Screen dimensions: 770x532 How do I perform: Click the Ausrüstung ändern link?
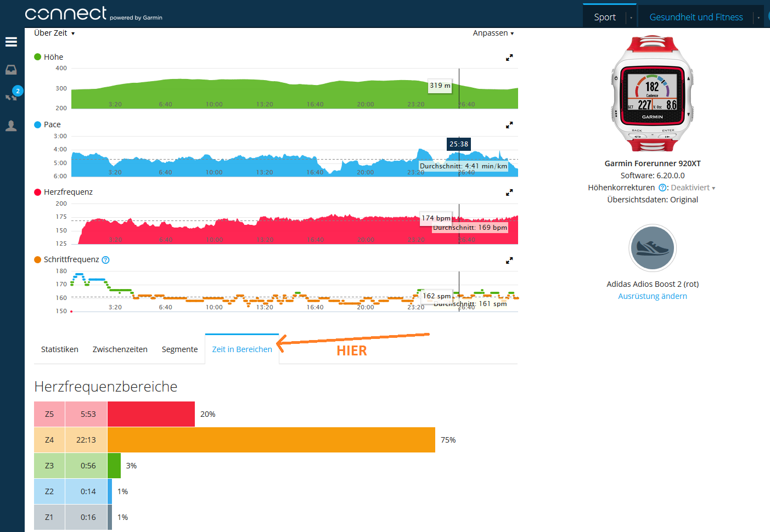(x=653, y=296)
